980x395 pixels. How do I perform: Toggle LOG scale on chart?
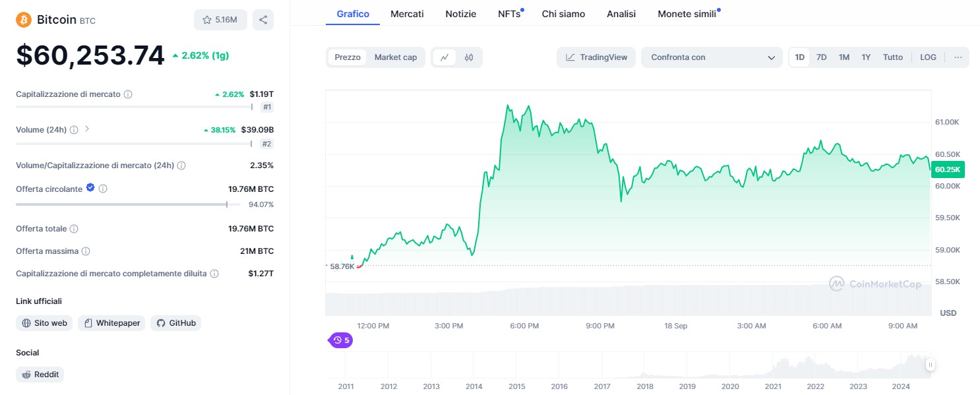pos(928,57)
